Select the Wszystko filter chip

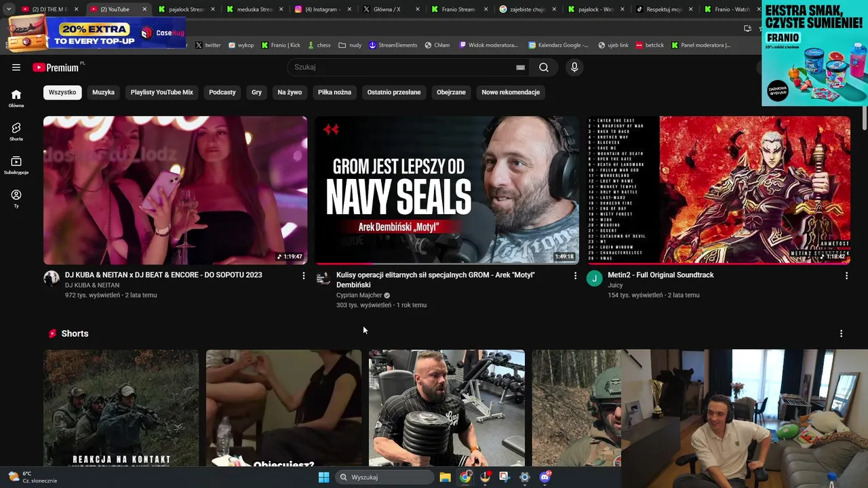[x=62, y=92]
